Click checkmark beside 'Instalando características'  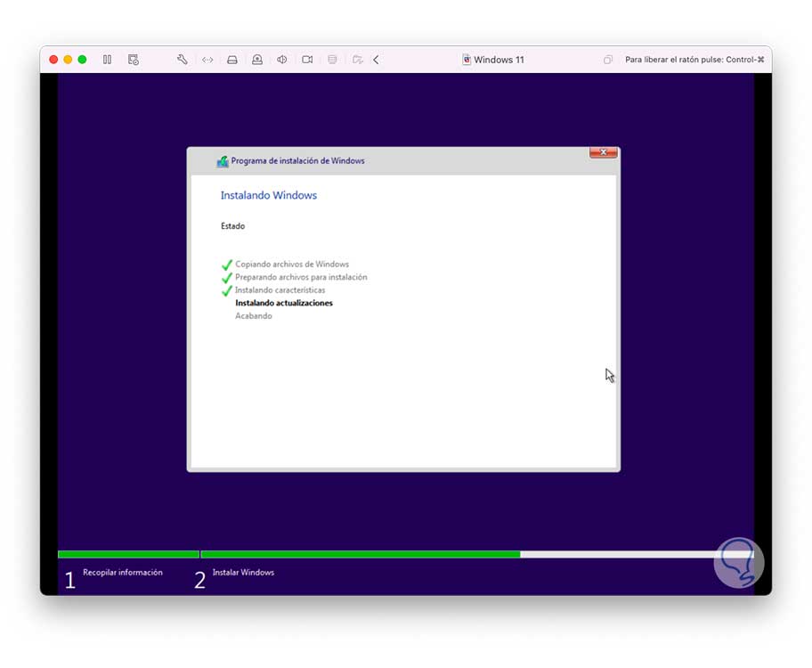pos(227,290)
